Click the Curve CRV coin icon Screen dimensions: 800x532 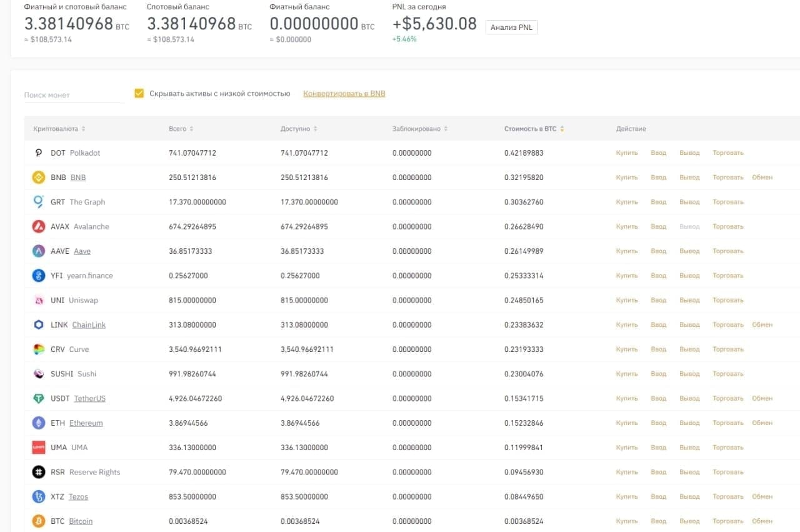click(39, 349)
